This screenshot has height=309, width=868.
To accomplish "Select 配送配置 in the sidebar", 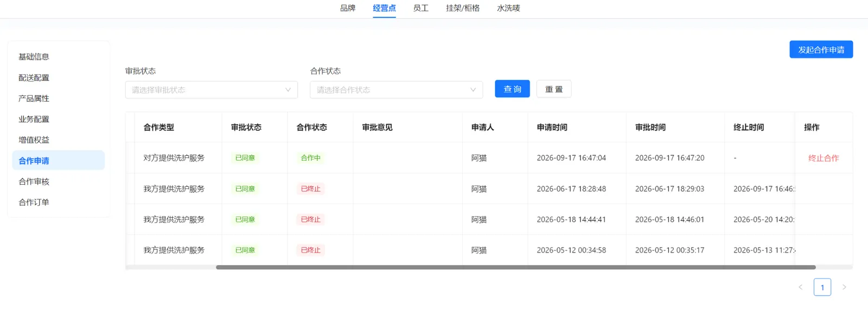I will (58, 78).
